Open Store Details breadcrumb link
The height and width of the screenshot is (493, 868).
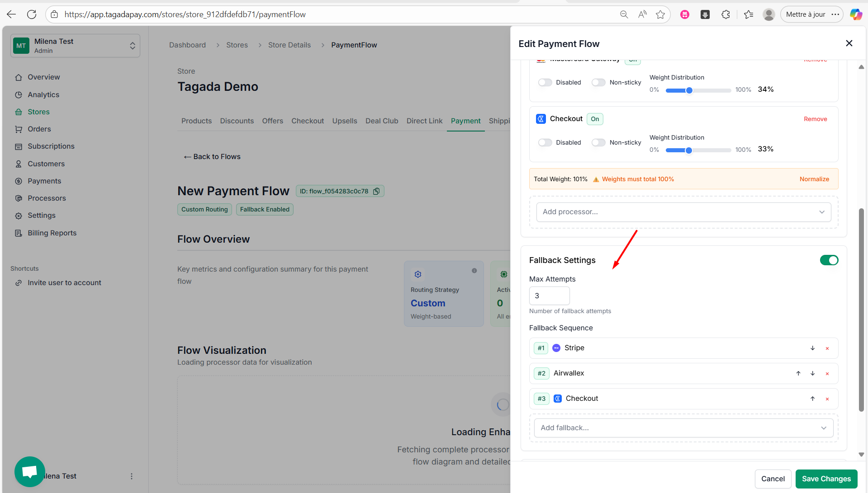289,45
